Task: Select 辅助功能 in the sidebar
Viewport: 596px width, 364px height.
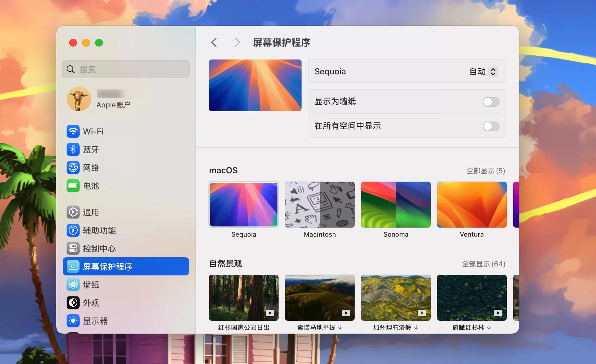Action: [x=126, y=230]
